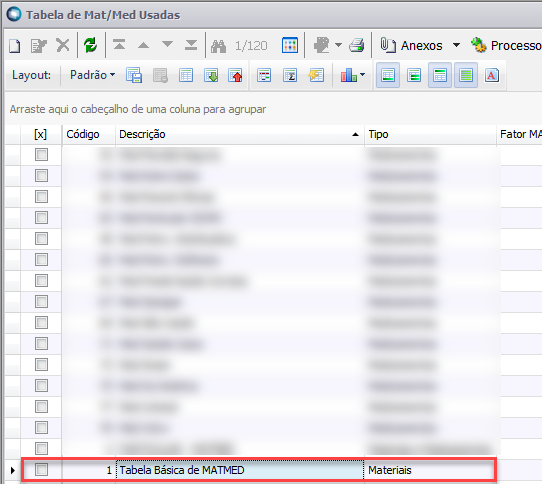Click the plain blue grid icon
The width and height of the screenshot is (542, 484).
(x=186, y=75)
